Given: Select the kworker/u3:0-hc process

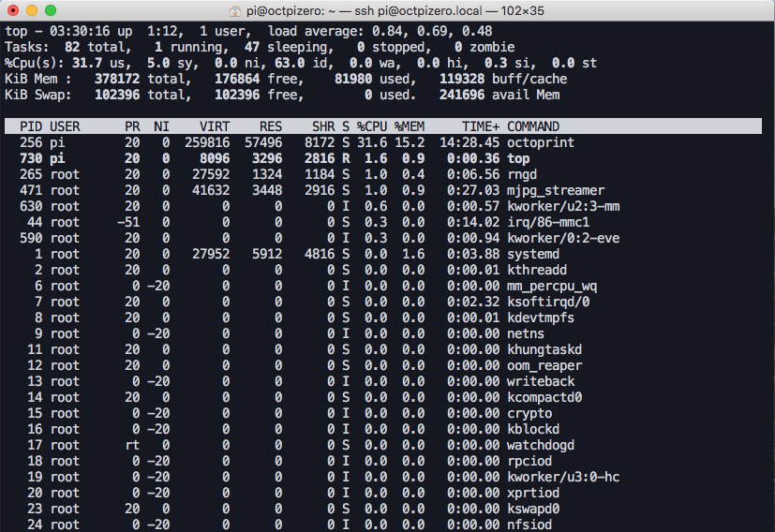Looking at the screenshot, I should [x=563, y=476].
